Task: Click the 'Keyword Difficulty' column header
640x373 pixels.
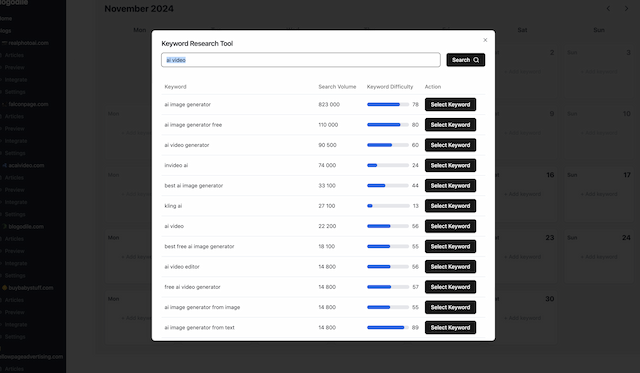Action: point(390,87)
